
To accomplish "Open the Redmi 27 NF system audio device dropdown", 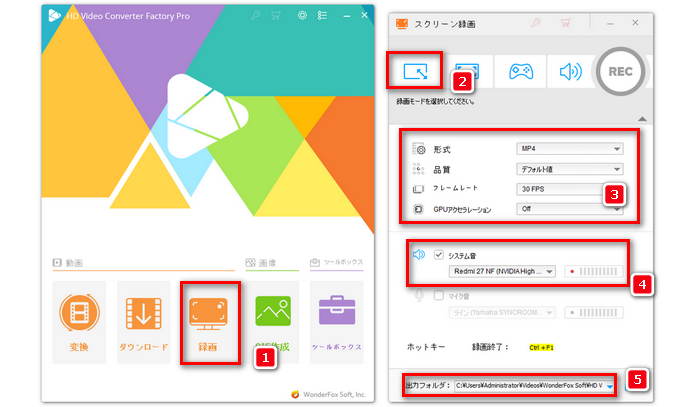I will click(x=502, y=271).
